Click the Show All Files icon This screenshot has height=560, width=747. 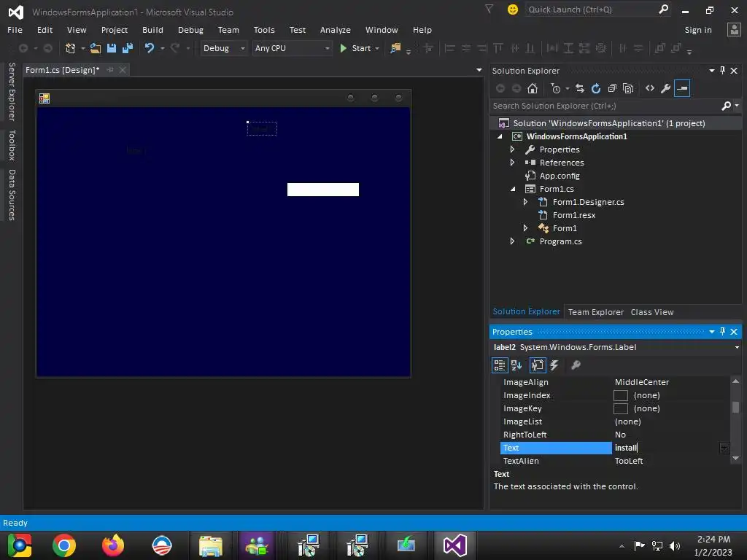[628, 88]
